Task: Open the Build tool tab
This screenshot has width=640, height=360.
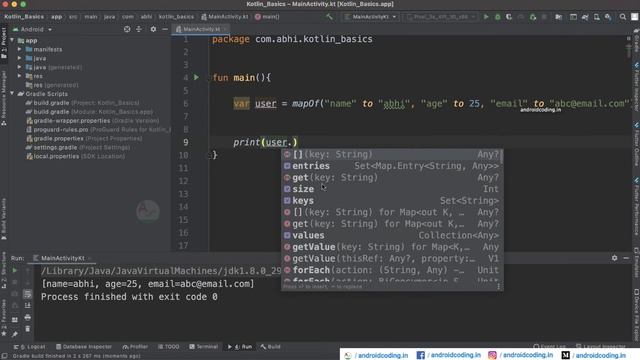Action: click(270, 347)
